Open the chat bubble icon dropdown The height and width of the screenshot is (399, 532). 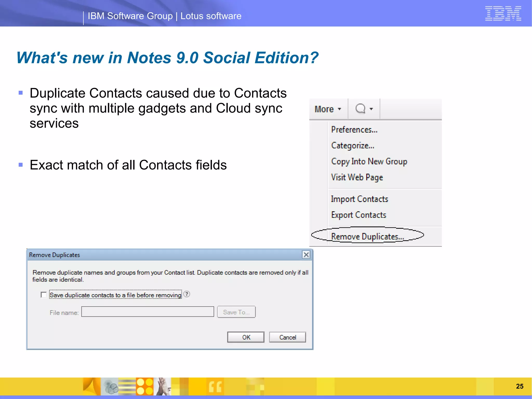pos(364,109)
